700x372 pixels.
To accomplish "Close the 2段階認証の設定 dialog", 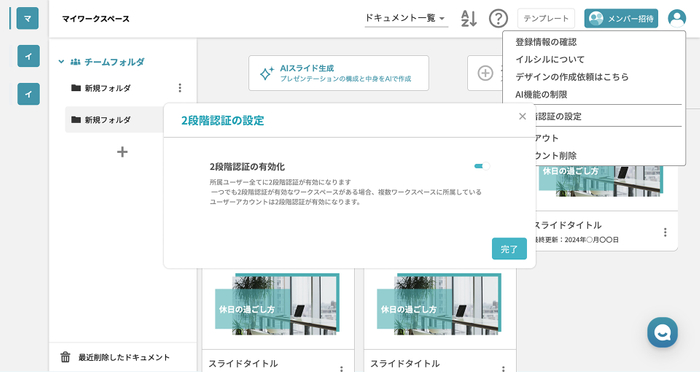I will tap(522, 116).
